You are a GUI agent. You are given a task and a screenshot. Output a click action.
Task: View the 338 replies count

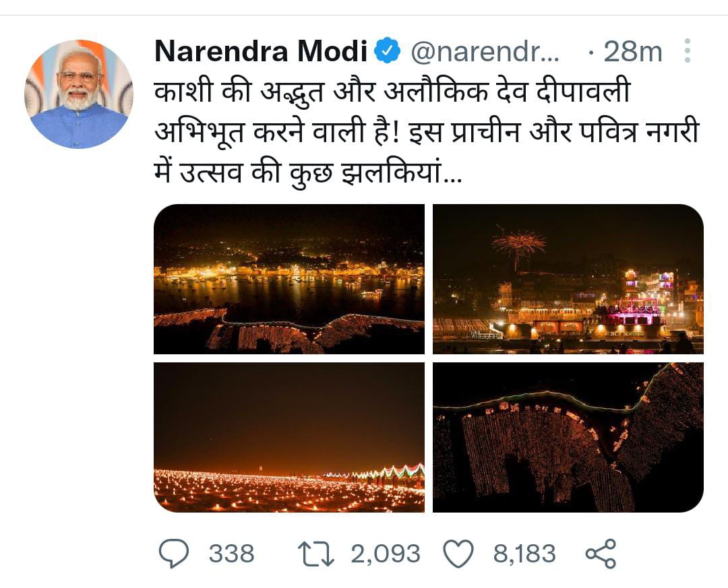(231, 554)
